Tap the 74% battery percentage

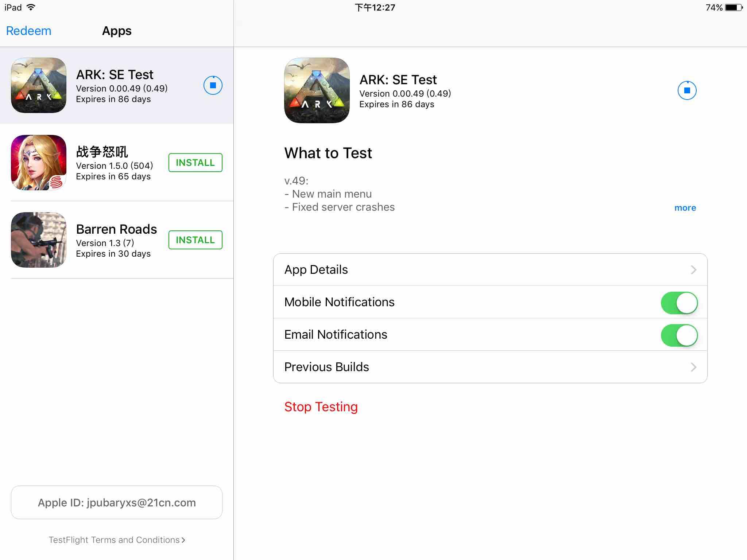point(714,7)
